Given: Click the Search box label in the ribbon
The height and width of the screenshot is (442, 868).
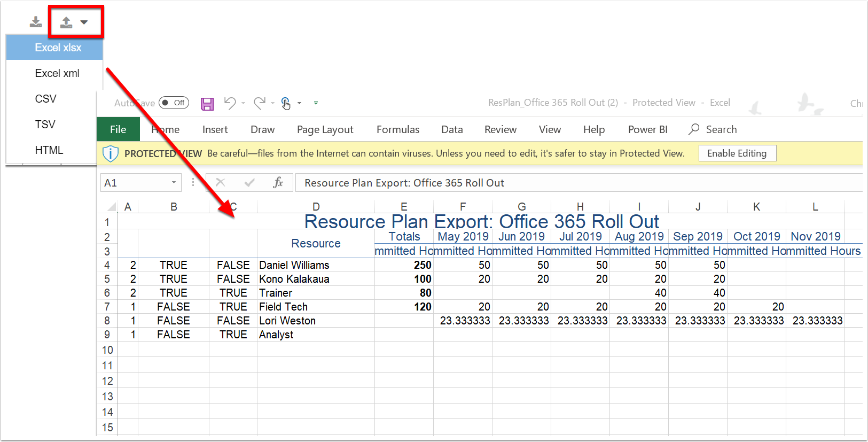Looking at the screenshot, I should point(721,129).
